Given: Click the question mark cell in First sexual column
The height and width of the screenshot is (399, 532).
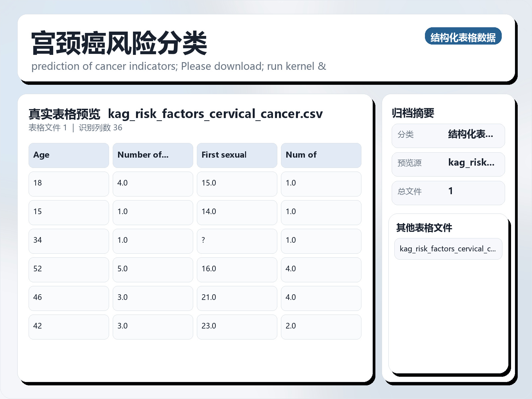Looking at the screenshot, I should [x=237, y=241].
